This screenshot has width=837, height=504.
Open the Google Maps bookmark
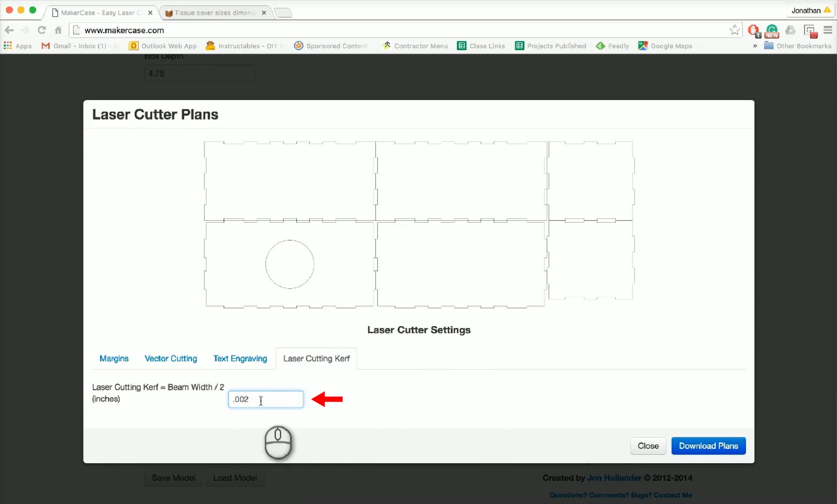coord(665,46)
